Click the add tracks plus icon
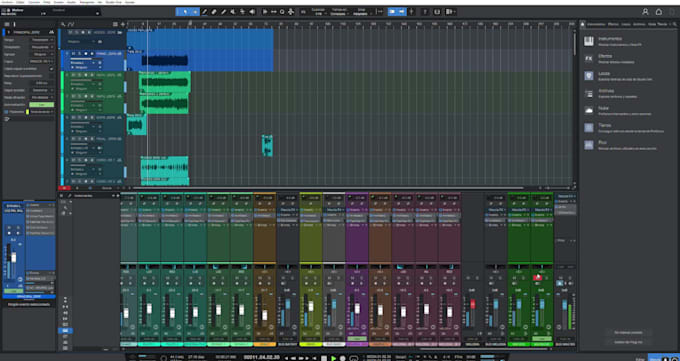 123,24
